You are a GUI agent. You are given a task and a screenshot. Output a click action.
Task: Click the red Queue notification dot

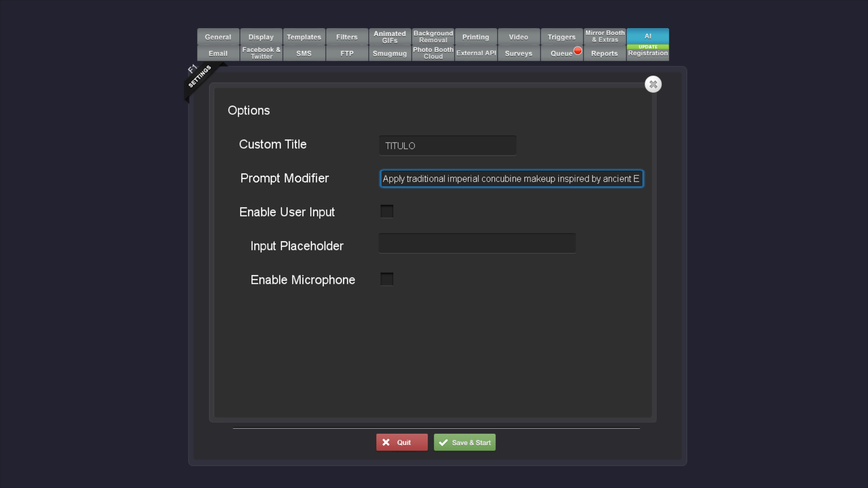coord(577,51)
